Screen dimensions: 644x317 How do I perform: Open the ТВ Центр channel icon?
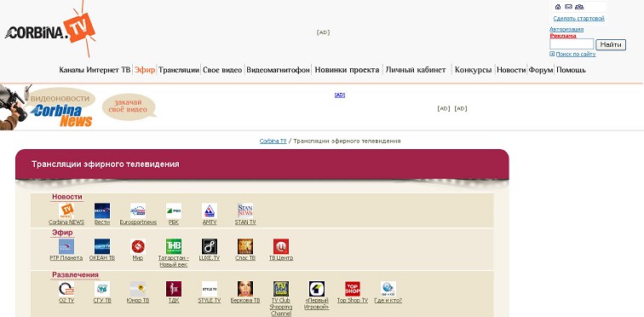(281, 246)
